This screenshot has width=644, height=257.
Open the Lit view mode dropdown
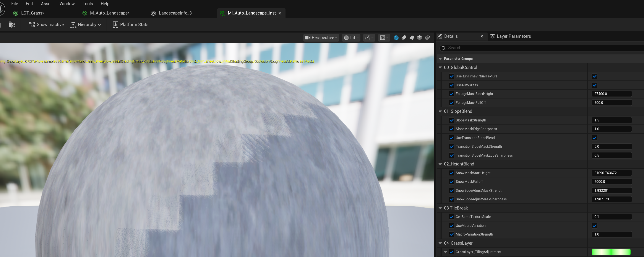351,38
